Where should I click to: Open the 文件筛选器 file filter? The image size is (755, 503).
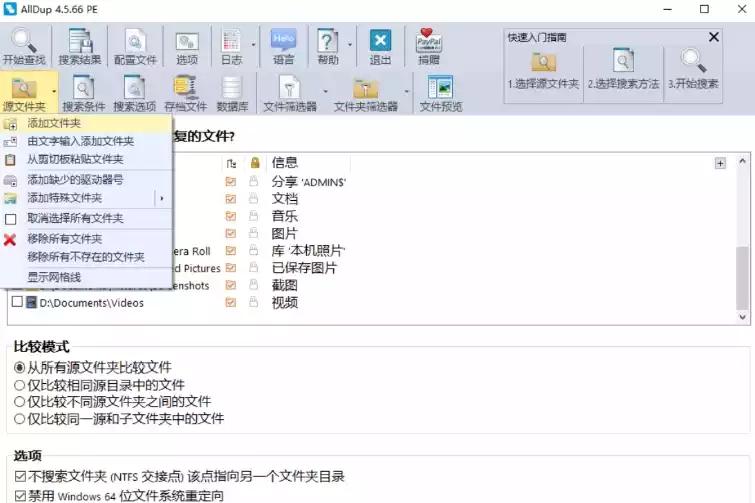[290, 93]
